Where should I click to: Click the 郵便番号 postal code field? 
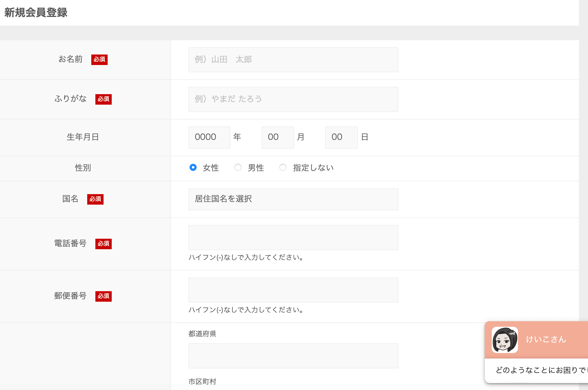click(x=293, y=290)
